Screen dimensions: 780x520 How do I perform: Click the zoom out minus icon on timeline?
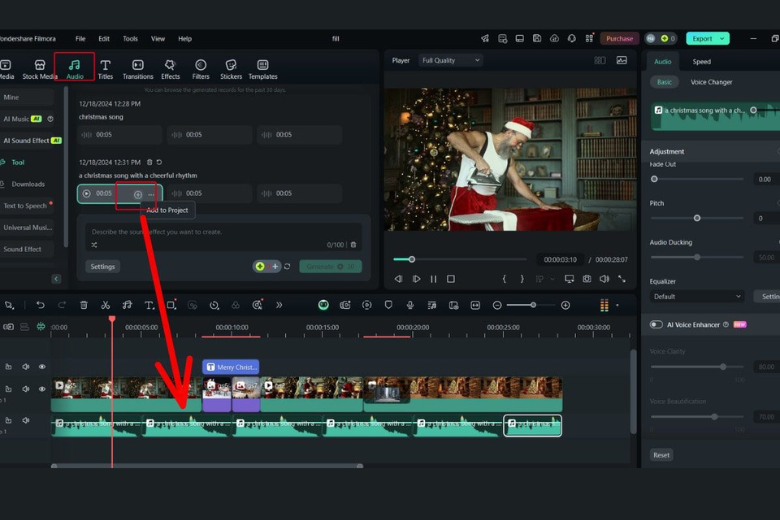(x=497, y=305)
